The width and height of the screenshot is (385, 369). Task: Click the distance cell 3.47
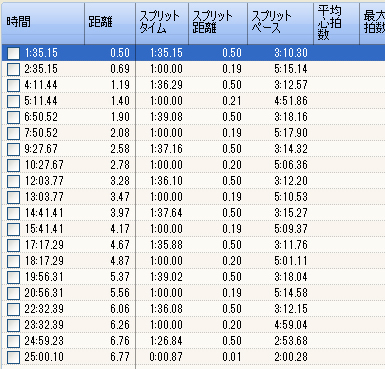120,197
